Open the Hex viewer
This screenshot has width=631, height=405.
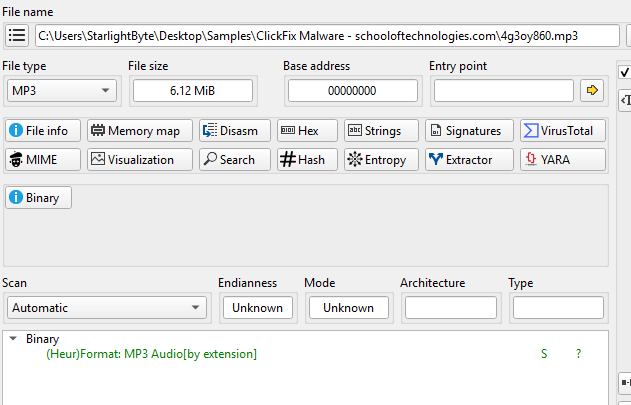pos(301,131)
